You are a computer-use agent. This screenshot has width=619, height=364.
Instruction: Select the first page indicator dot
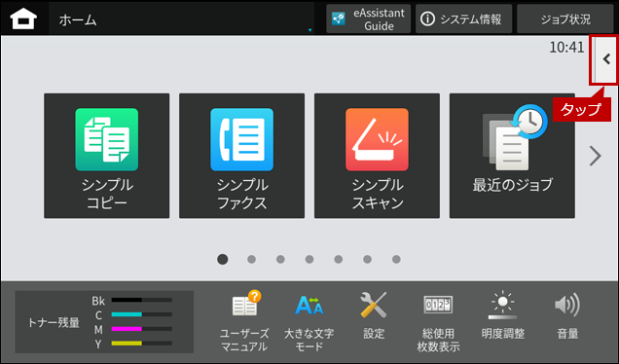[223, 259]
